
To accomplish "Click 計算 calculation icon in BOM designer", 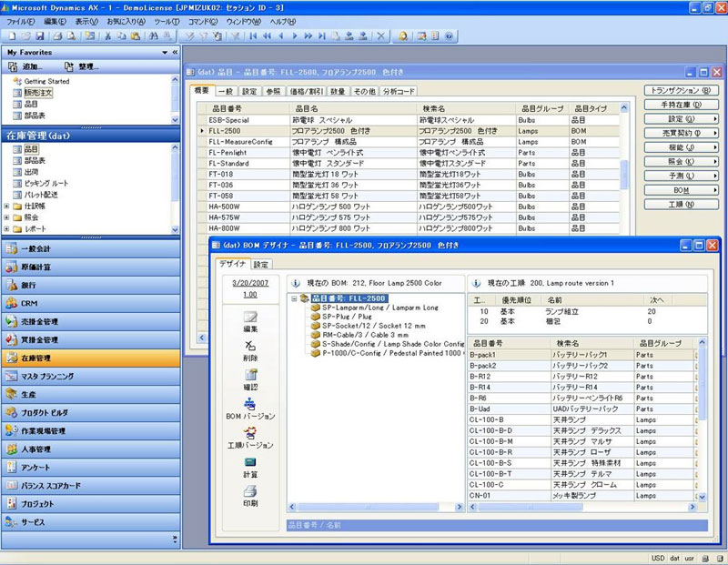I will (250, 467).
